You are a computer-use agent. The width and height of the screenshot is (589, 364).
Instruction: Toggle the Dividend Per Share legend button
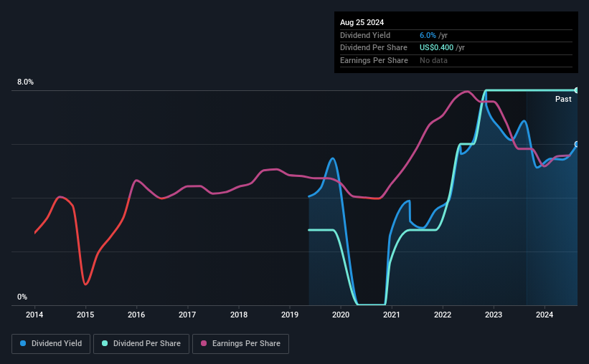[141, 344]
